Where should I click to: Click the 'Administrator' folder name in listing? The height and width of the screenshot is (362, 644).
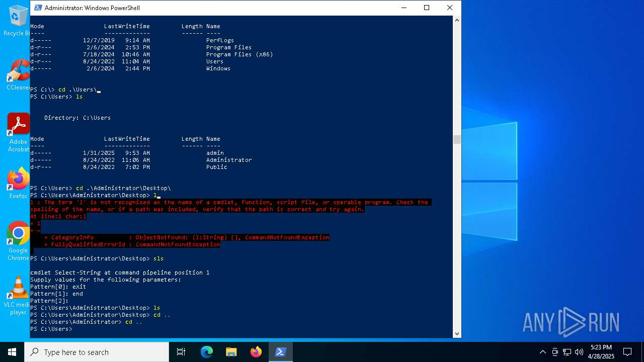coord(229,160)
